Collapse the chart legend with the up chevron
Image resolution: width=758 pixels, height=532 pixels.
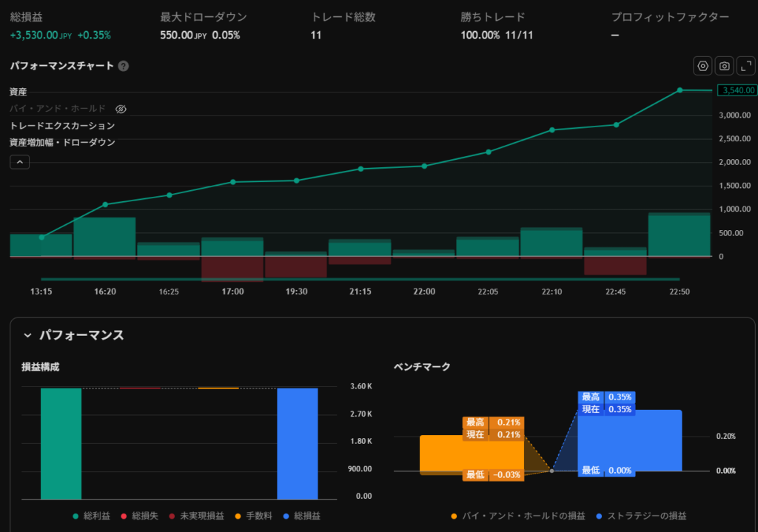(19, 162)
